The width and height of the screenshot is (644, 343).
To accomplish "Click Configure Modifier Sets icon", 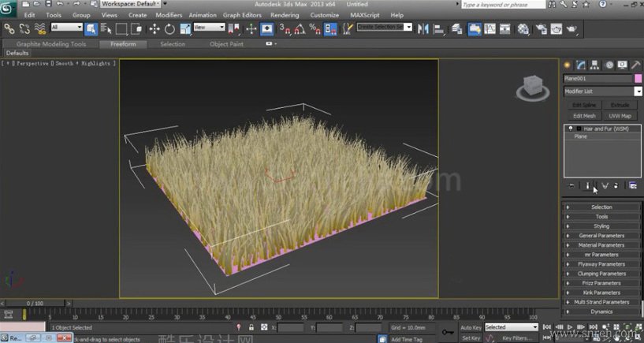I will (632, 185).
